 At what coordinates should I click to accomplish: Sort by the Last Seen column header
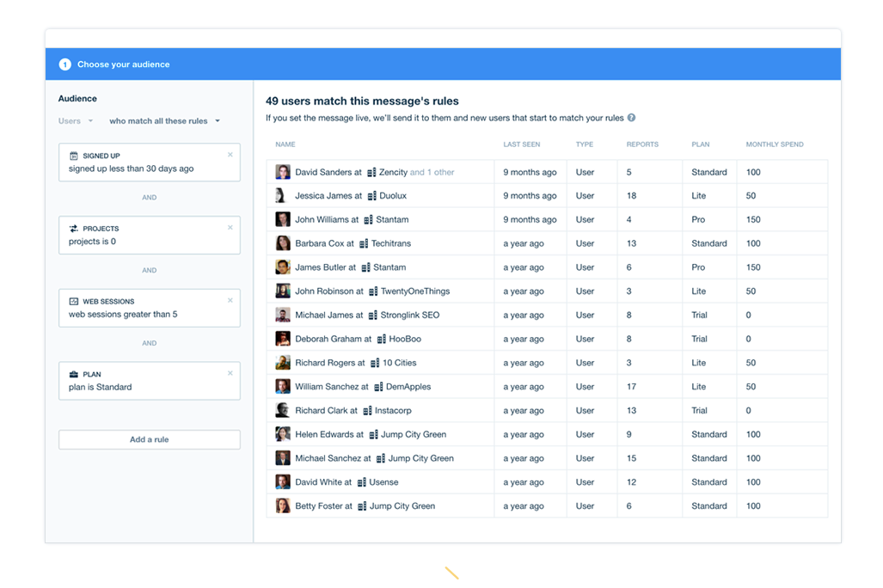coord(521,144)
